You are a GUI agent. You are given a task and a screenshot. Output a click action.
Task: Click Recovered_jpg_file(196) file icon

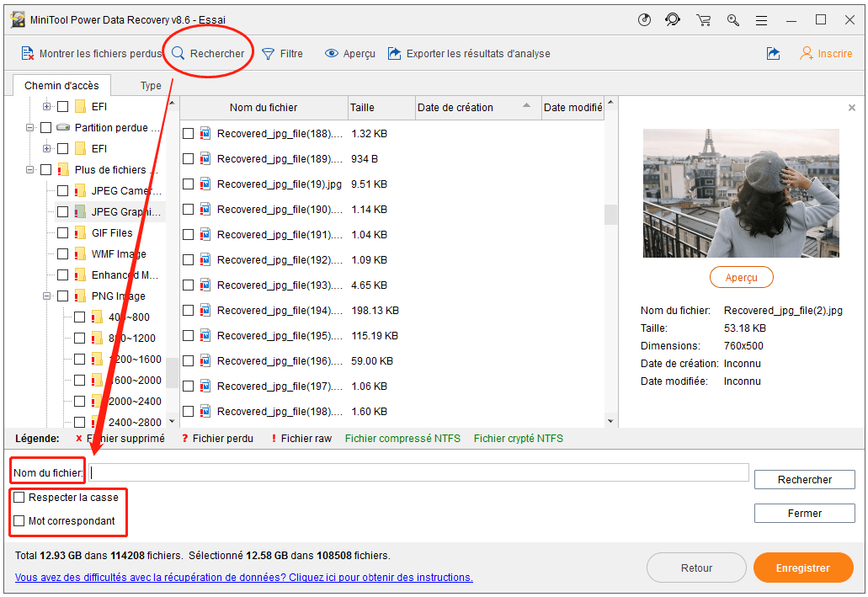point(205,360)
